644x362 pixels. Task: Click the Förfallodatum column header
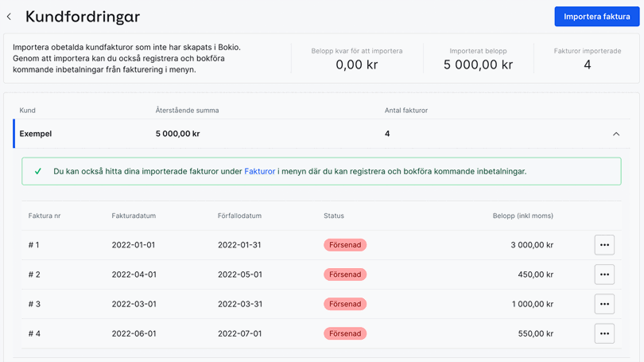tap(239, 216)
